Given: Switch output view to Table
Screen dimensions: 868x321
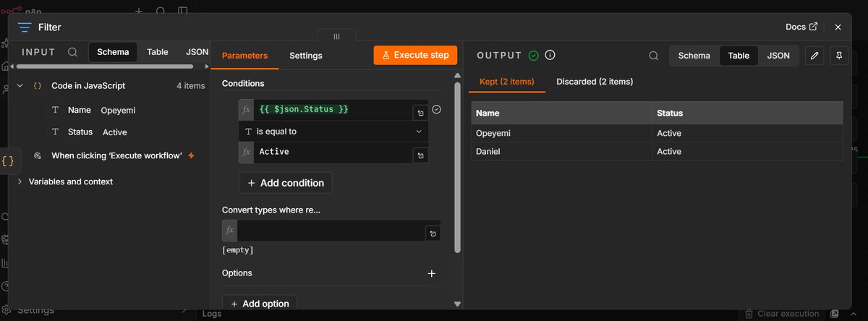Looking at the screenshot, I should tap(739, 56).
